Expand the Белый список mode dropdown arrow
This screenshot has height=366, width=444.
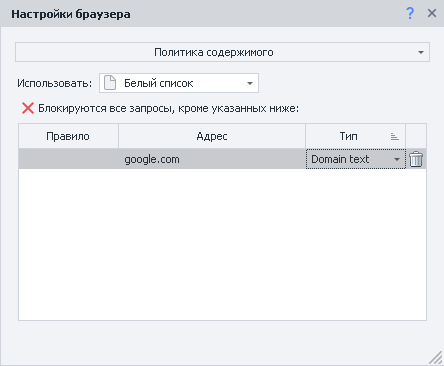coord(250,83)
